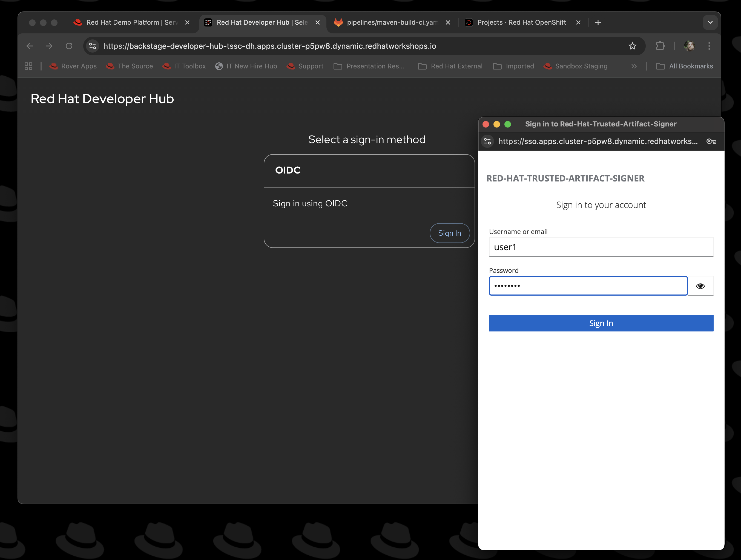Open a new browser tab with plus button
Image resolution: width=741 pixels, height=560 pixels.
tap(598, 22)
